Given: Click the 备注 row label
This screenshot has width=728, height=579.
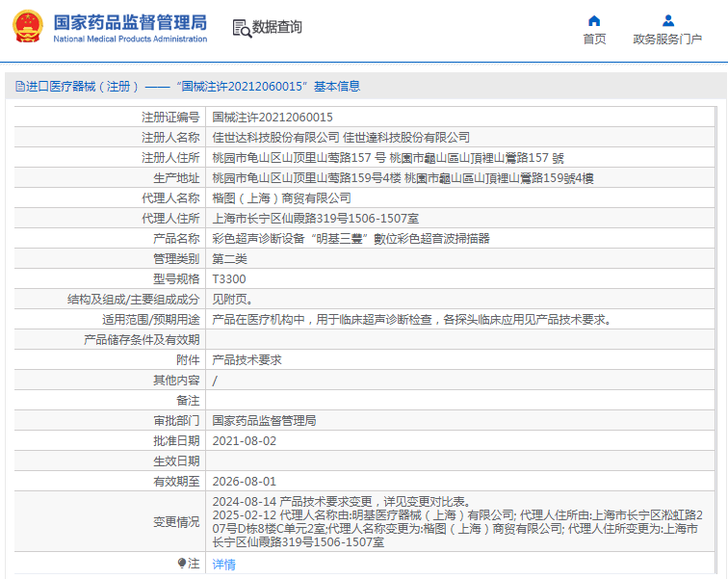Looking at the screenshot, I should click(x=188, y=400).
